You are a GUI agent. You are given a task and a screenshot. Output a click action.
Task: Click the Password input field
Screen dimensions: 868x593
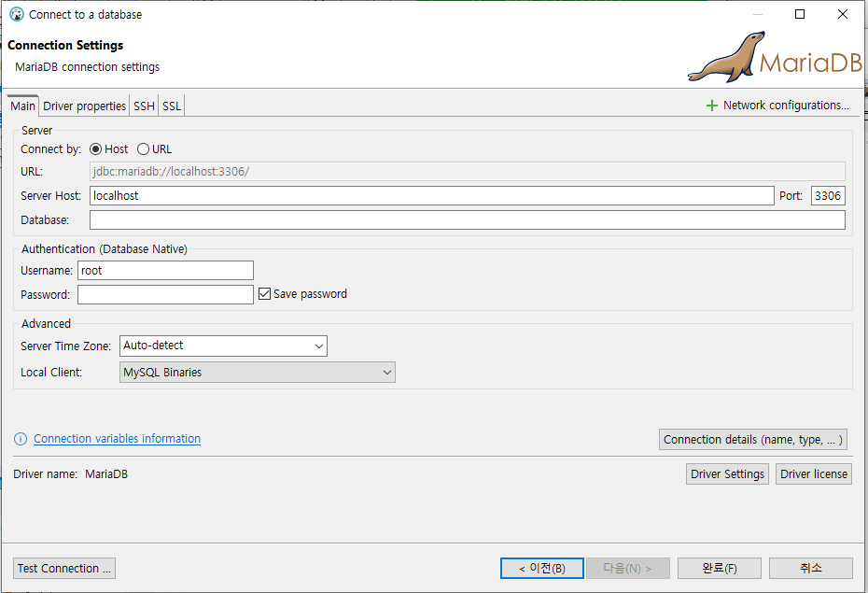(165, 295)
